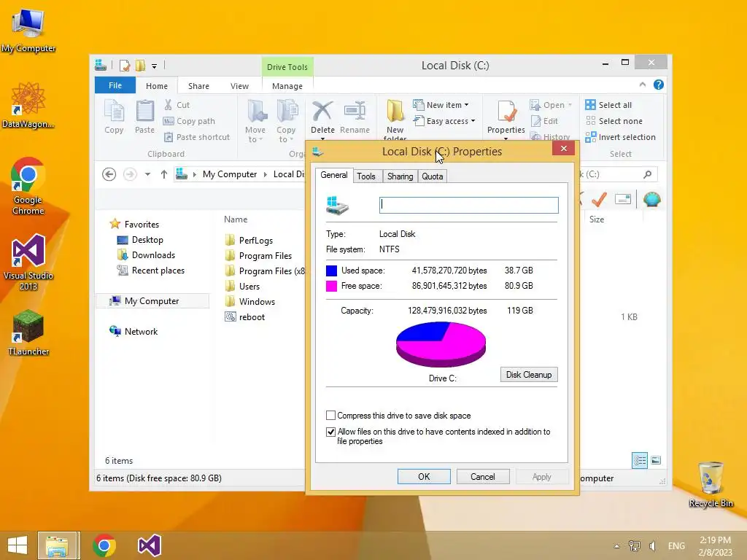Open the Open button dropdown arrow
This screenshot has height=560, width=747.
pyautogui.click(x=570, y=105)
